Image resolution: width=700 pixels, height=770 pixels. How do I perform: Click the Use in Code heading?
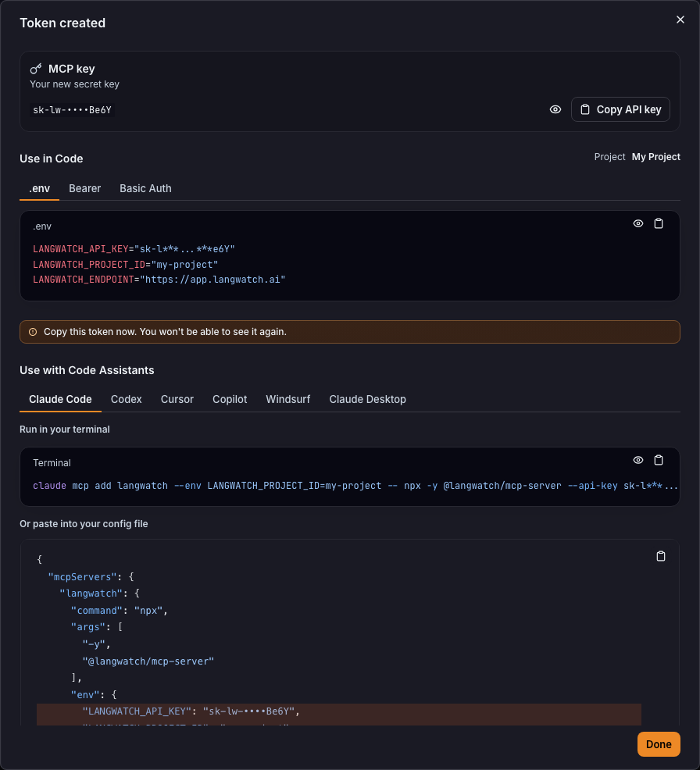[x=51, y=159]
